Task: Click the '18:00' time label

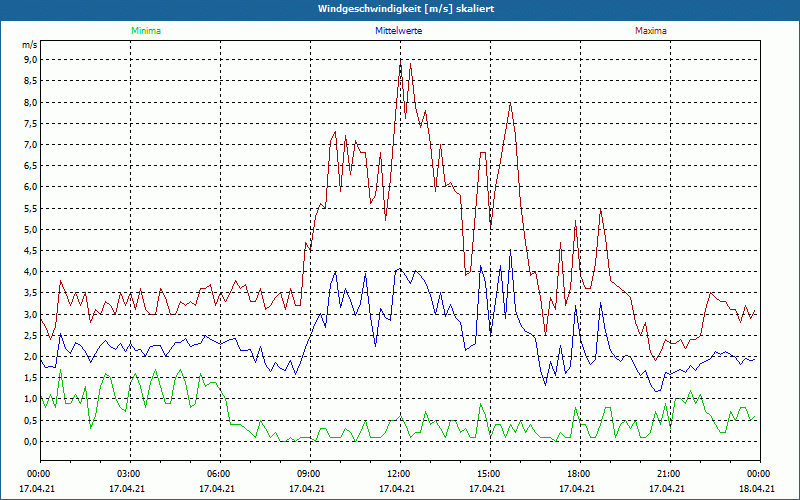Action: (x=580, y=474)
